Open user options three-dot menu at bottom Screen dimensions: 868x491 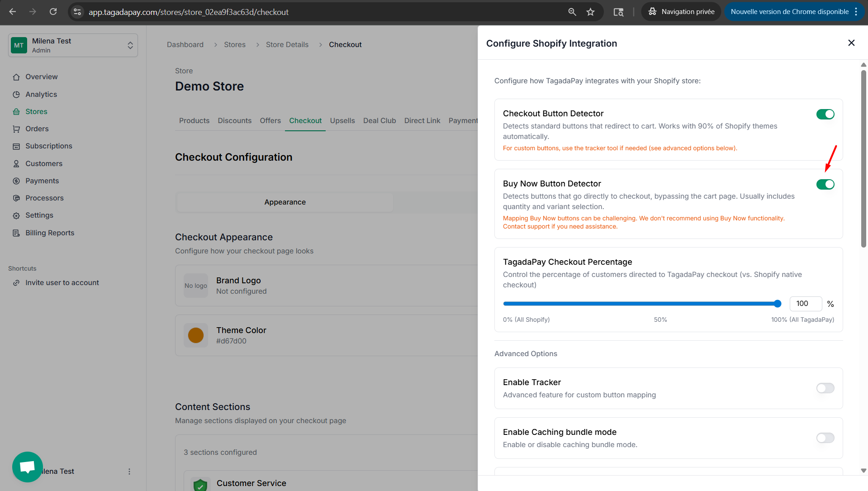(129, 472)
